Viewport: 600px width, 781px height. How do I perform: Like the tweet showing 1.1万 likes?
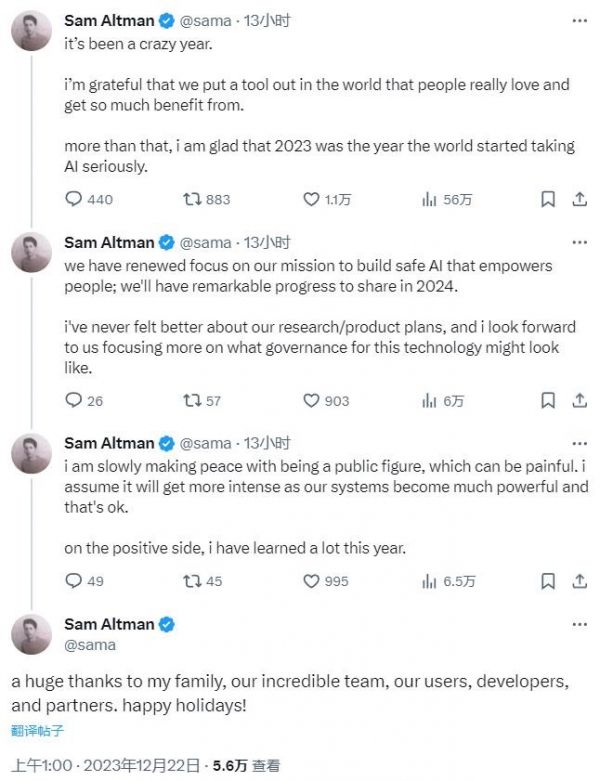click(312, 199)
